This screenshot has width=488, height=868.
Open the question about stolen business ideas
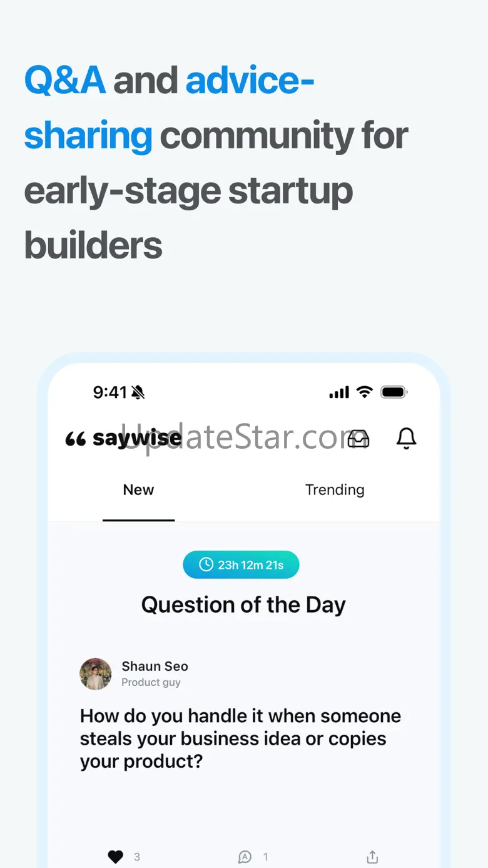(x=240, y=738)
